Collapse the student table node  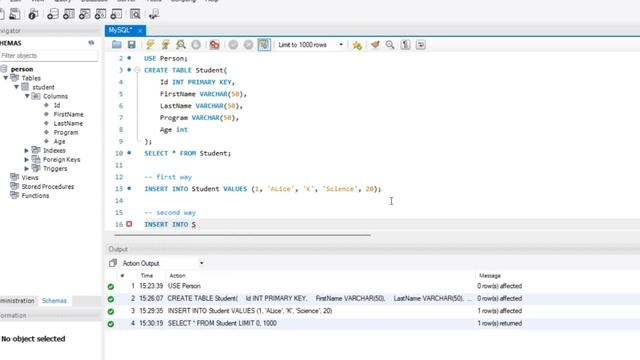pyautogui.click(x=17, y=87)
